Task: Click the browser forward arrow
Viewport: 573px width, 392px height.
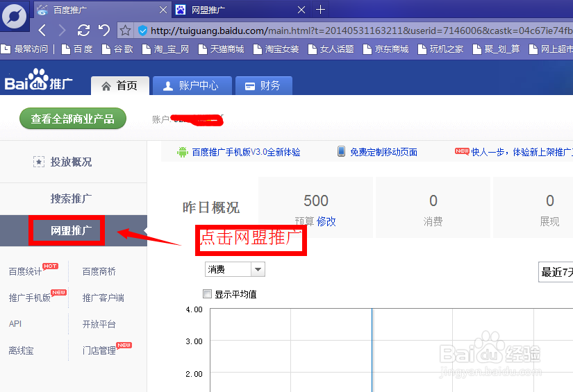Action: 62,31
